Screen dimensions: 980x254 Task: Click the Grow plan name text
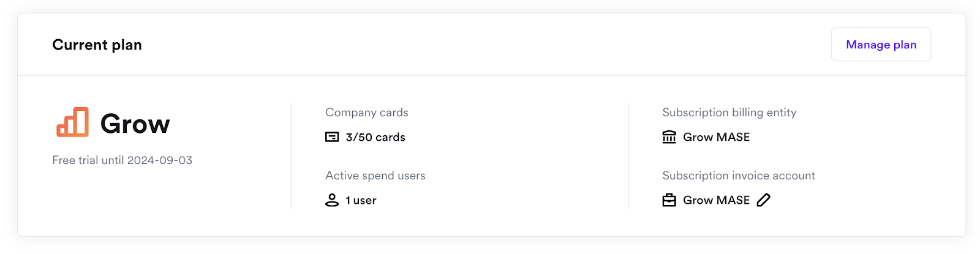pyautogui.click(x=135, y=124)
